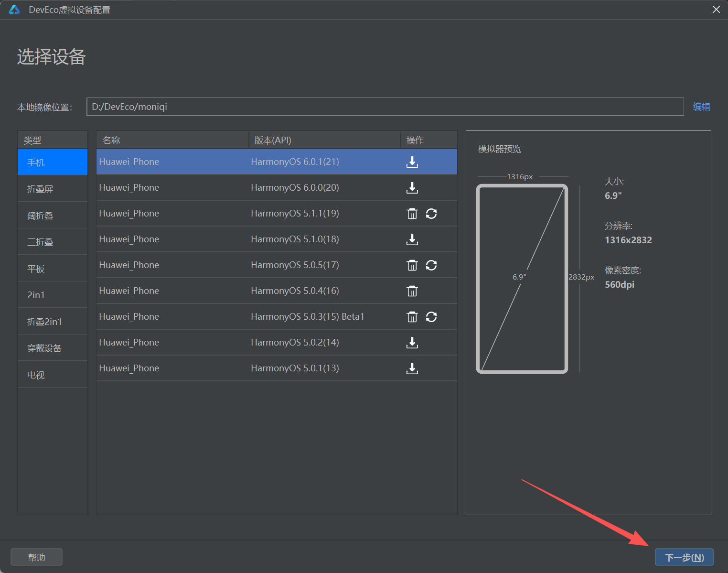Click pixel density value 560dpi
728x573 pixels.
click(x=620, y=284)
